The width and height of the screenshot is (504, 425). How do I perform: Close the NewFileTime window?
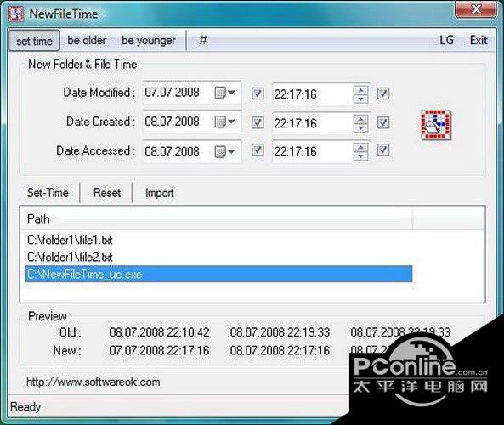click(x=476, y=9)
